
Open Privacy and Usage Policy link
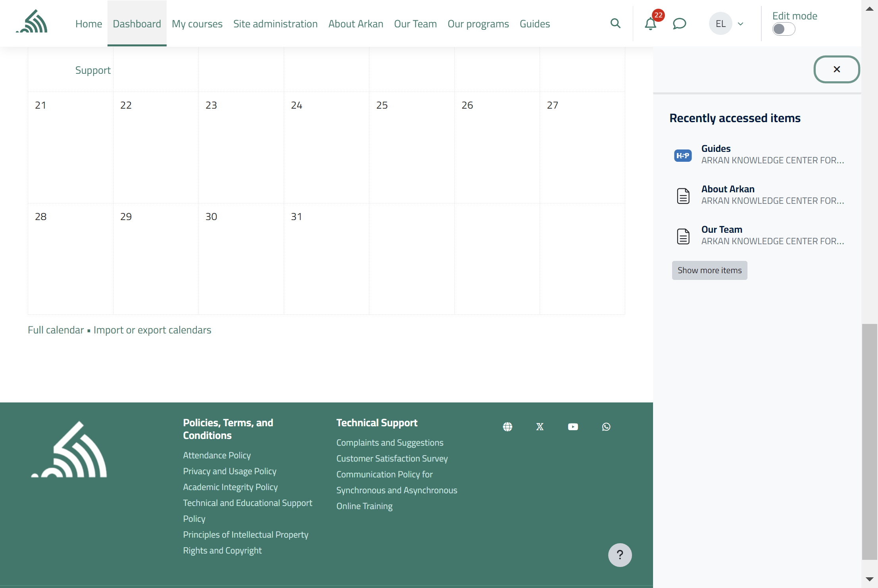[x=230, y=471]
